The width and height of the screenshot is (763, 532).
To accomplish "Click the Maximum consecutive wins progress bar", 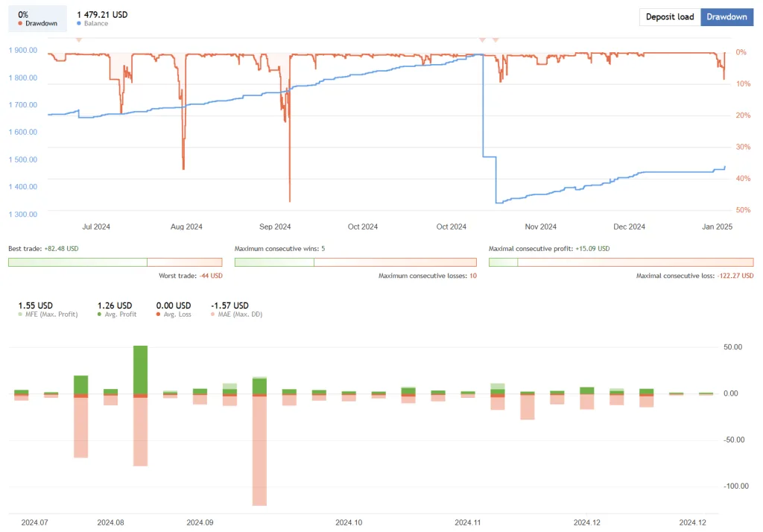I will coord(355,262).
